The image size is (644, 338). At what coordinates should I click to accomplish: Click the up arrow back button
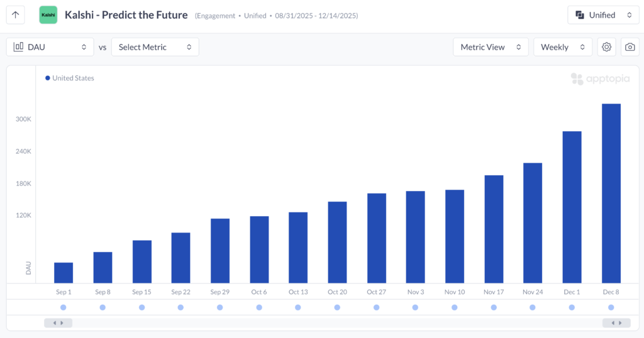click(16, 15)
